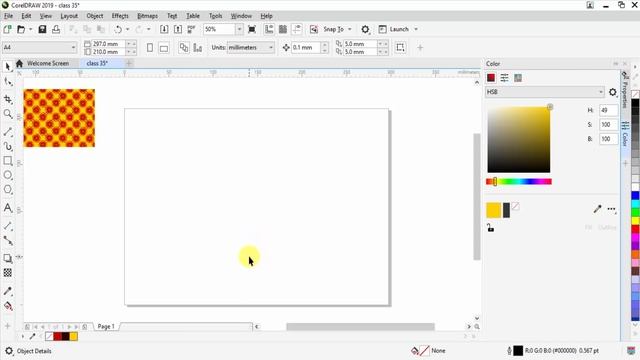Image resolution: width=640 pixels, height=360 pixels.
Task: Click the Open file icon
Action: pyautogui.click(x=21, y=29)
